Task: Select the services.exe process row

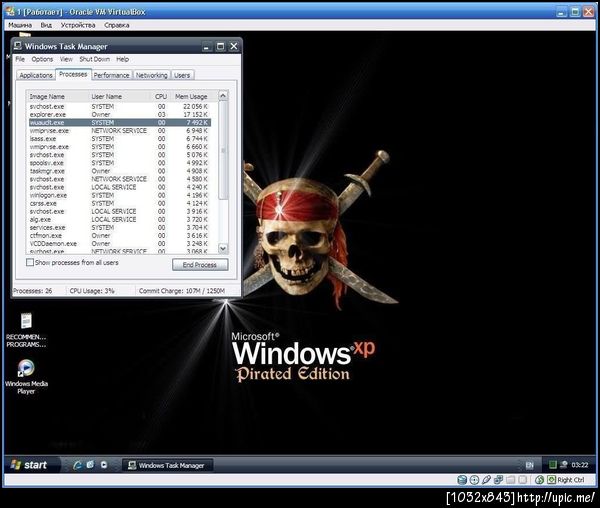Action: 119,228
